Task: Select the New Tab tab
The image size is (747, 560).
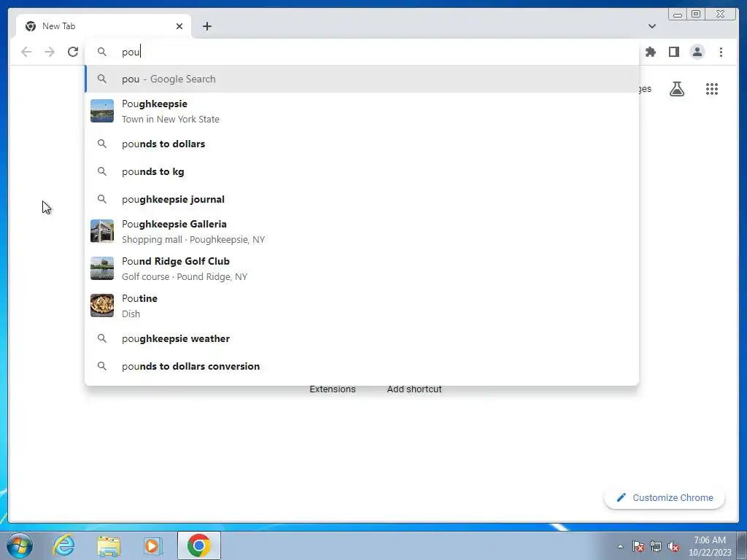Action: 104,26
